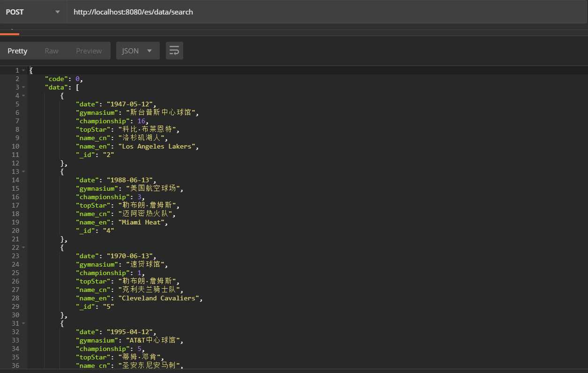Toggle the line wrap icon
This screenshot has width=588, height=373.
point(174,51)
